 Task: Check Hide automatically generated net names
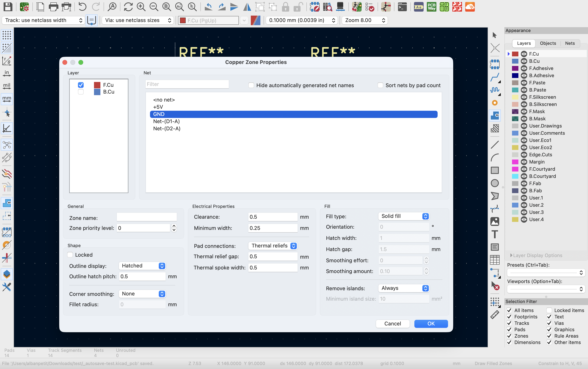click(x=251, y=85)
